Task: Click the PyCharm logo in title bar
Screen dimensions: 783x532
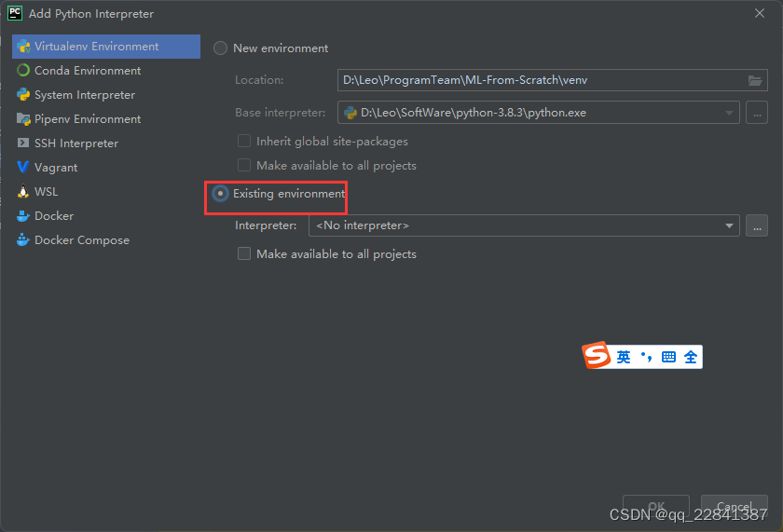Action: [15, 13]
